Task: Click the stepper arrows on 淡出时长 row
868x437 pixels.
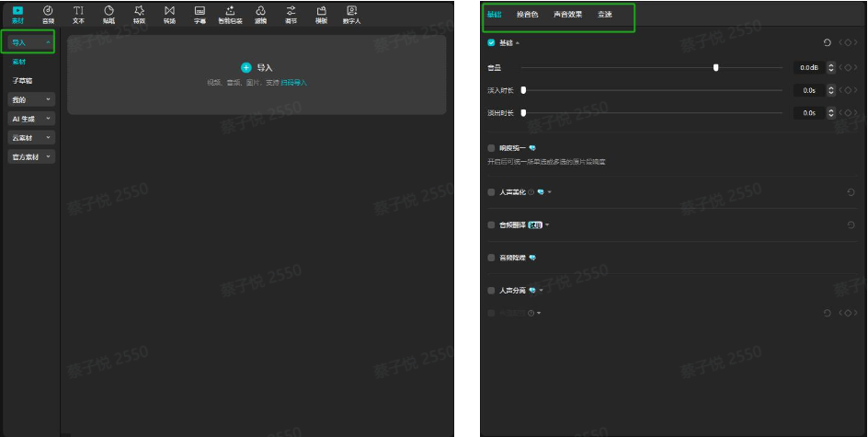Action: (830, 112)
